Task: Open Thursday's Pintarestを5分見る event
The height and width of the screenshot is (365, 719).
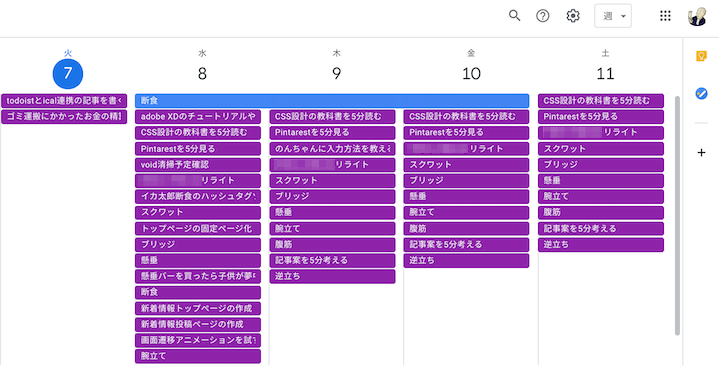Action: (332, 133)
